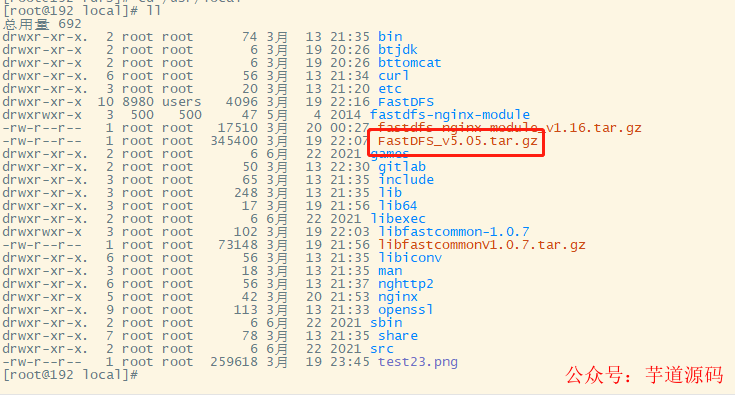The height and width of the screenshot is (395, 735).
Task: Click libfastcommon-1.0.7 directory name
Action: (x=454, y=232)
